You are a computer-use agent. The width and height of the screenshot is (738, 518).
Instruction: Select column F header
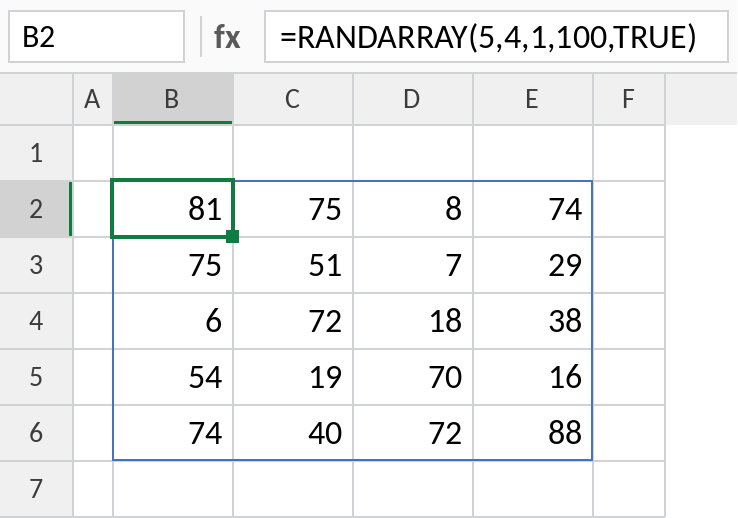pyautogui.click(x=629, y=99)
